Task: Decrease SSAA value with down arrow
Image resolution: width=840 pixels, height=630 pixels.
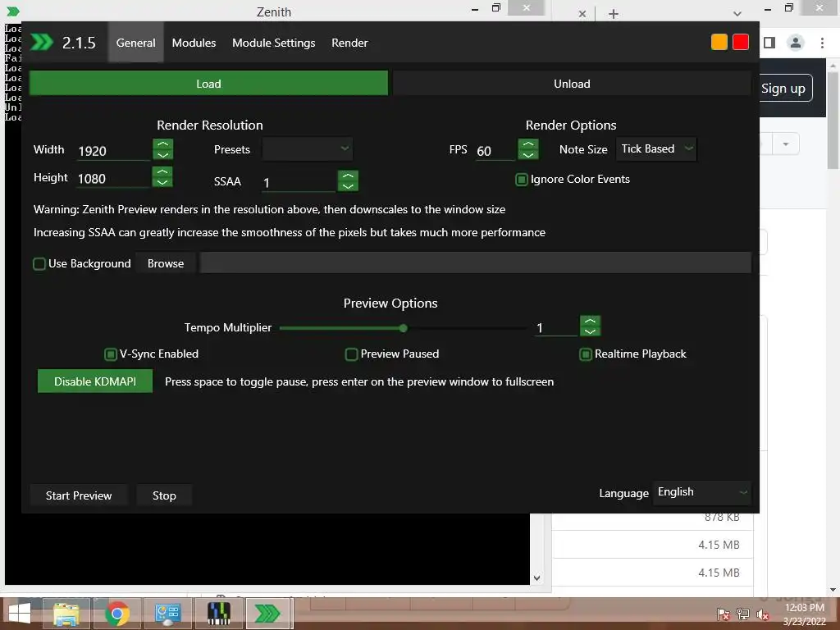Action: (x=348, y=186)
